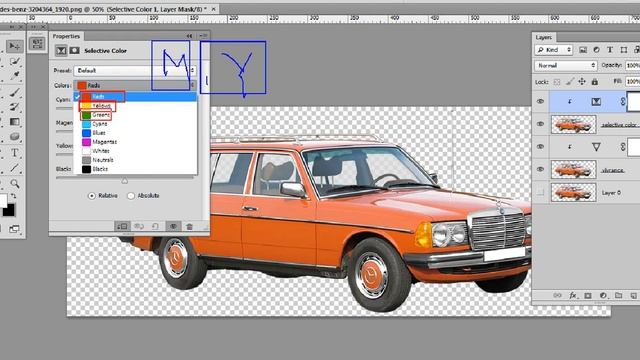Select the Type tool
This screenshot has width=640, height=360.
(x=15, y=153)
